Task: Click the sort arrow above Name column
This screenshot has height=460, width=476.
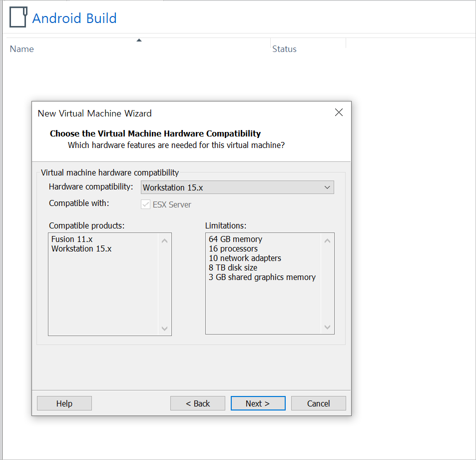Action: (x=139, y=40)
